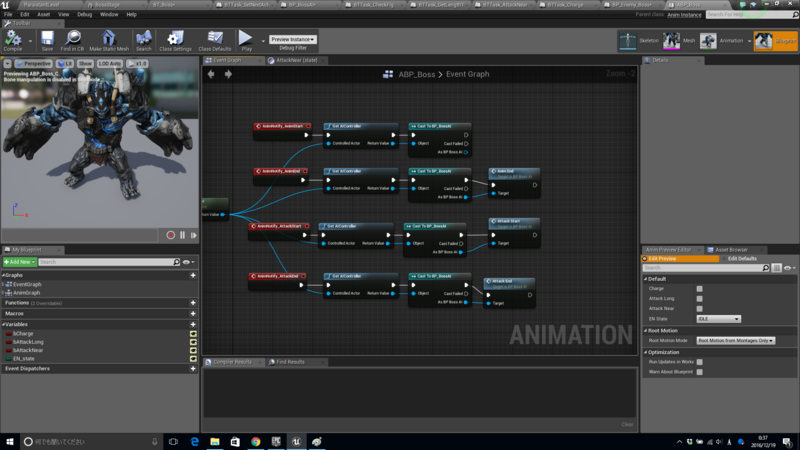The width and height of the screenshot is (800, 450).
Task: Open Chrome from the taskbar
Action: 256,441
